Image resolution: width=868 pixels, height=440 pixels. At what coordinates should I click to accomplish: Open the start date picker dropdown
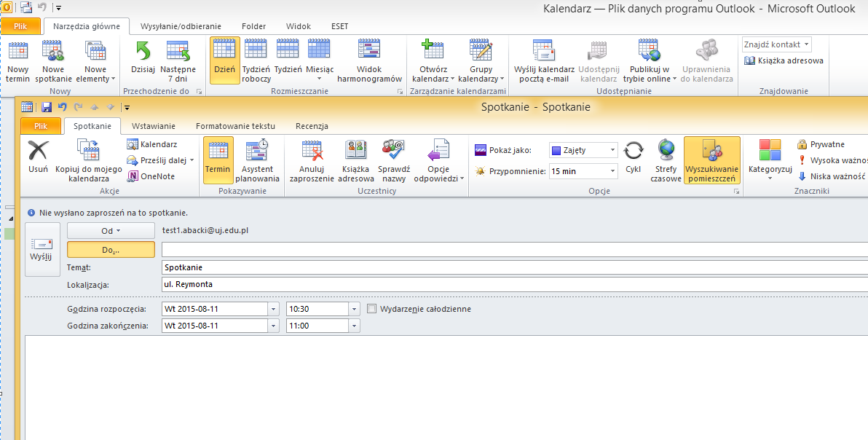274,309
